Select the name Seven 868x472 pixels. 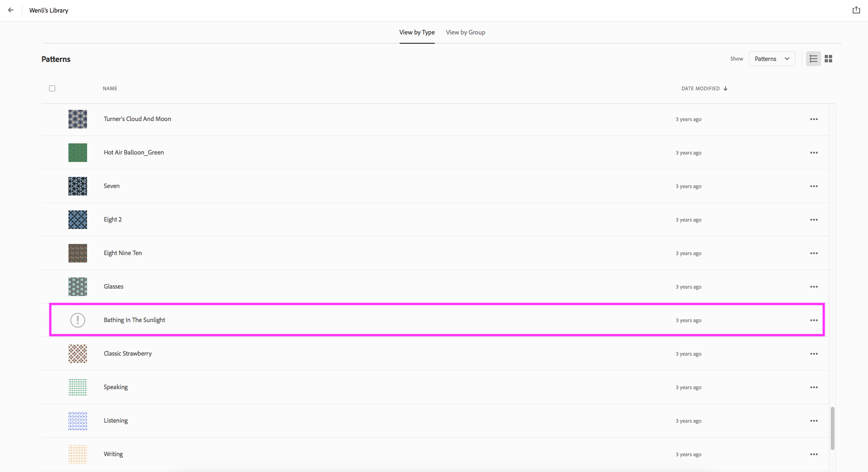111,186
